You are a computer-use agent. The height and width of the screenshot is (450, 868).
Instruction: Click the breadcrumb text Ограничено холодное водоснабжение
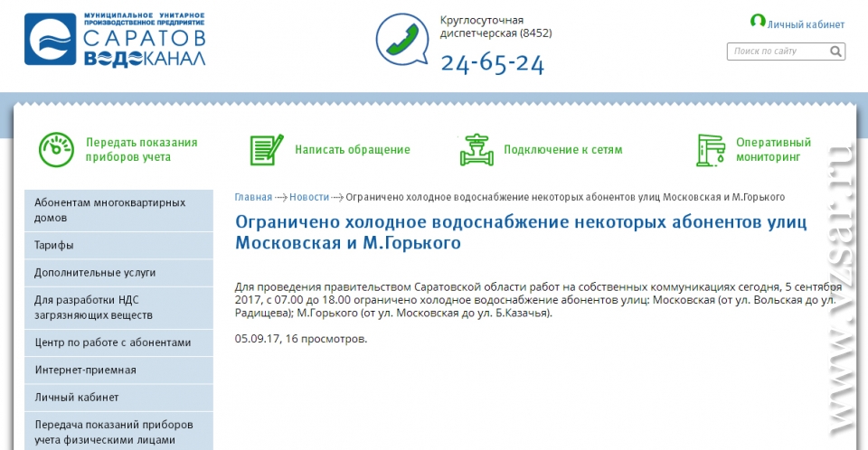point(565,197)
